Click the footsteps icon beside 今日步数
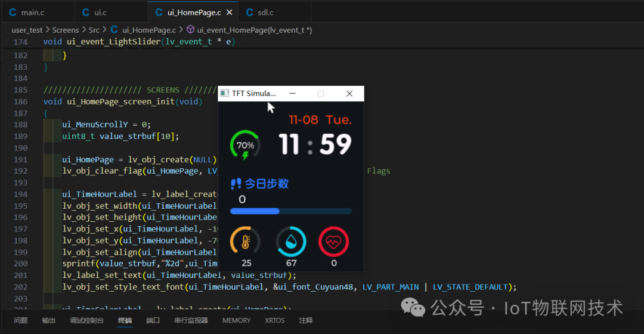This screenshot has width=644, height=334. coord(236,184)
